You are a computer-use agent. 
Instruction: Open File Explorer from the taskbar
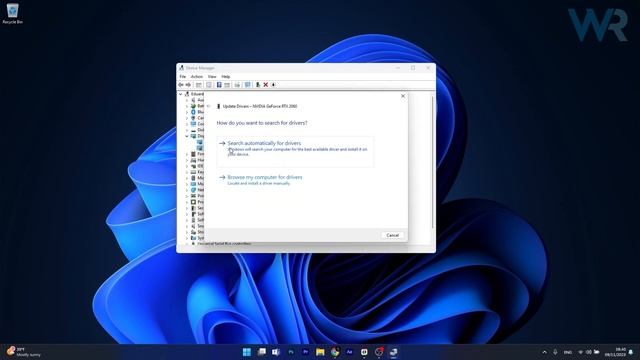tap(320, 352)
